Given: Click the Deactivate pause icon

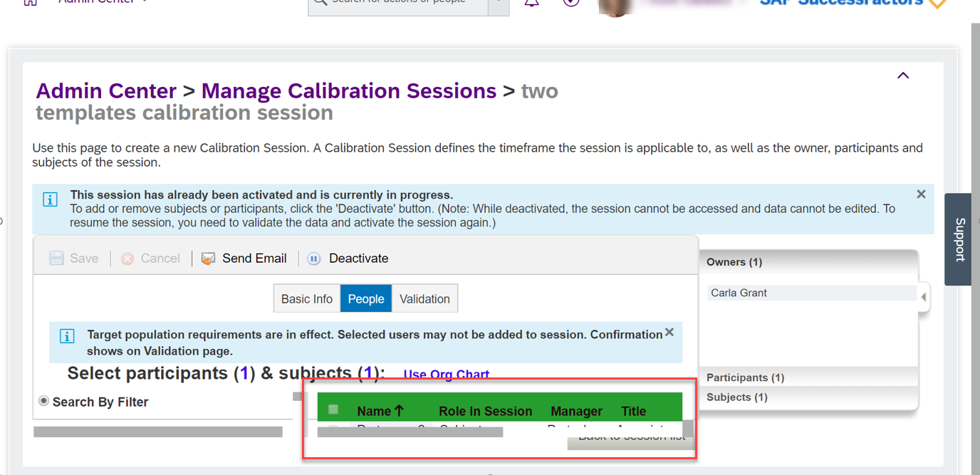Looking at the screenshot, I should (314, 259).
